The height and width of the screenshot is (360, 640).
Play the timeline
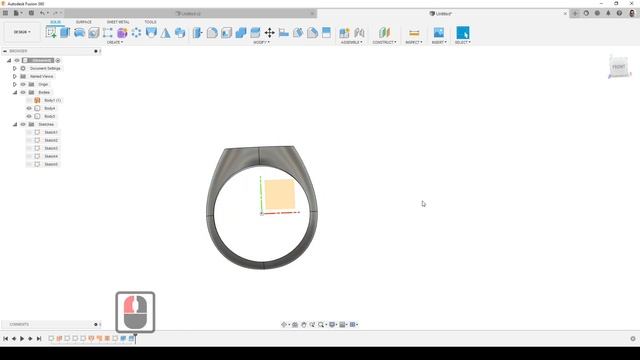(22, 338)
